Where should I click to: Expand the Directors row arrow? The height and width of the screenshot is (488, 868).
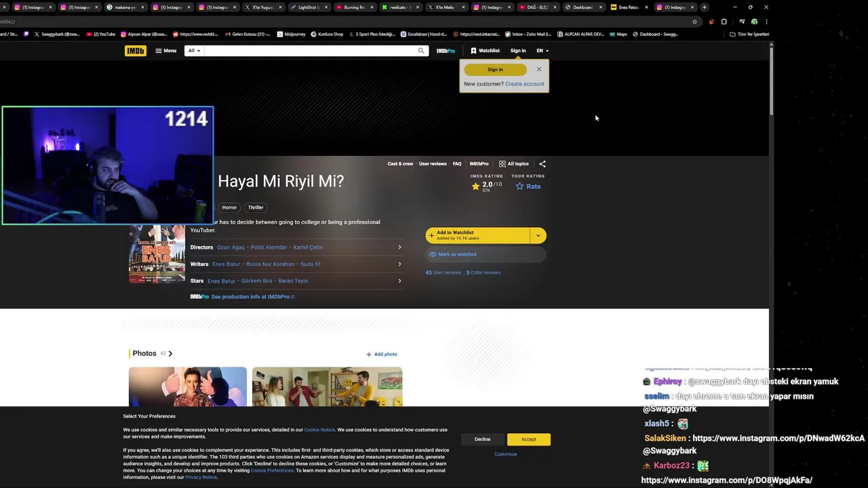(x=399, y=247)
